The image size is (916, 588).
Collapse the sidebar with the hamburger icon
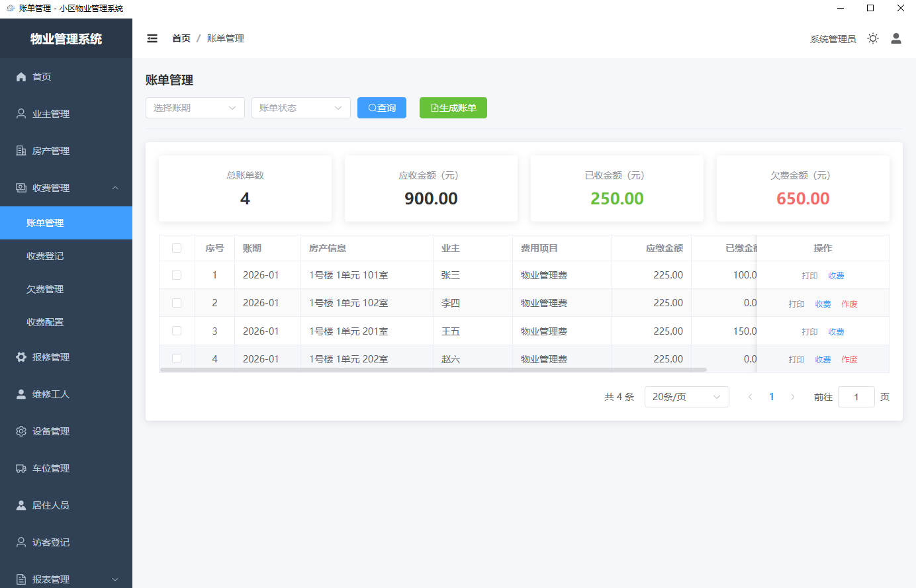coord(152,38)
